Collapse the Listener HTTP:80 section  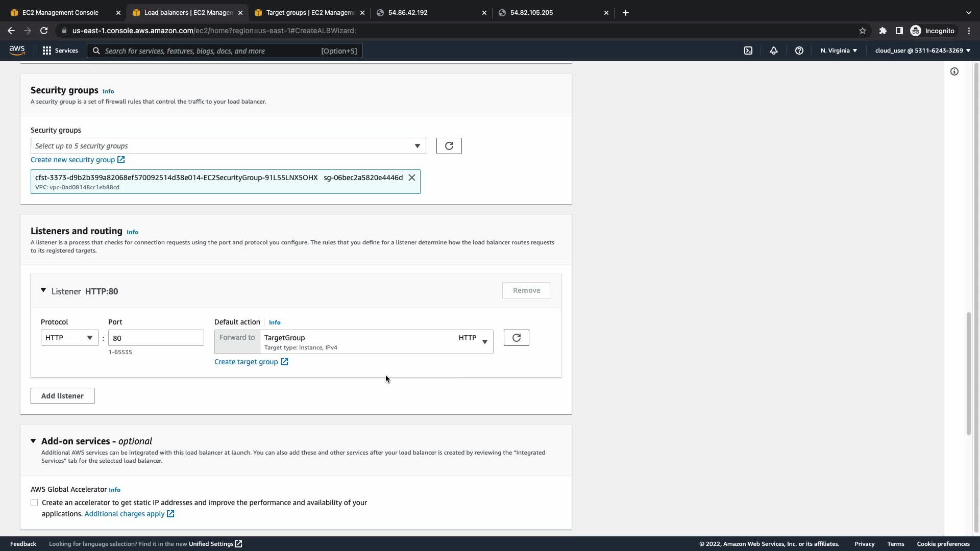click(43, 290)
